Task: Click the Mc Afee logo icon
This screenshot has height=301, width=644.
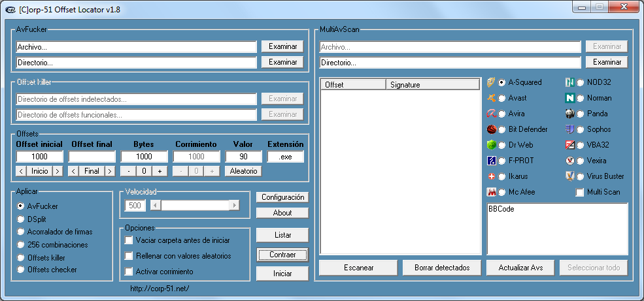Action: [x=491, y=192]
